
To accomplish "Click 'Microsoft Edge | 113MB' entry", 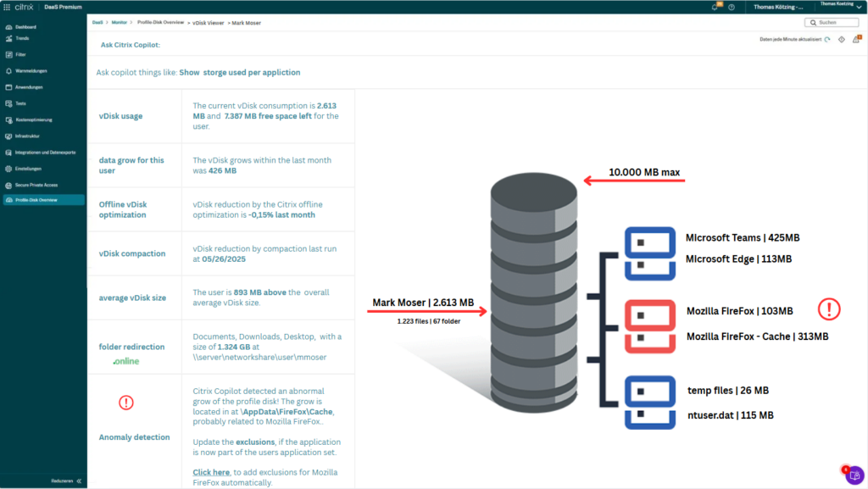I will (x=738, y=258).
